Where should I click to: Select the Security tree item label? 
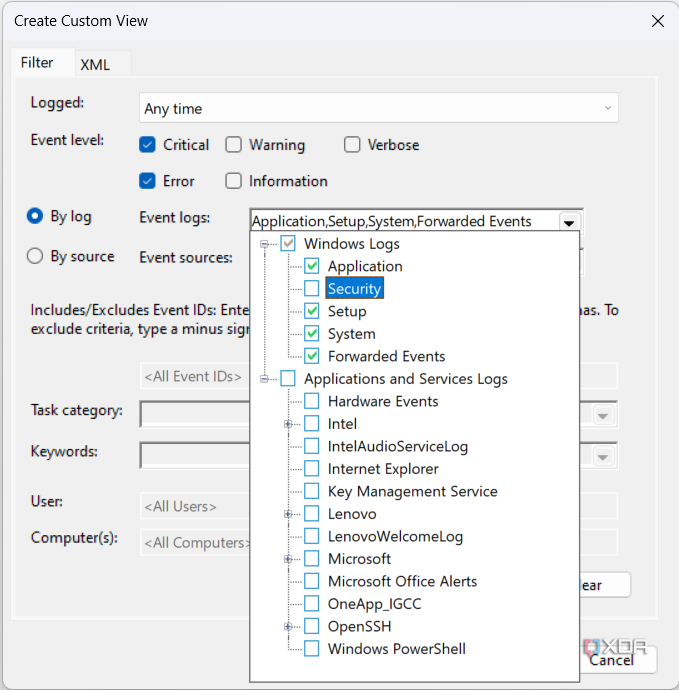[354, 288]
